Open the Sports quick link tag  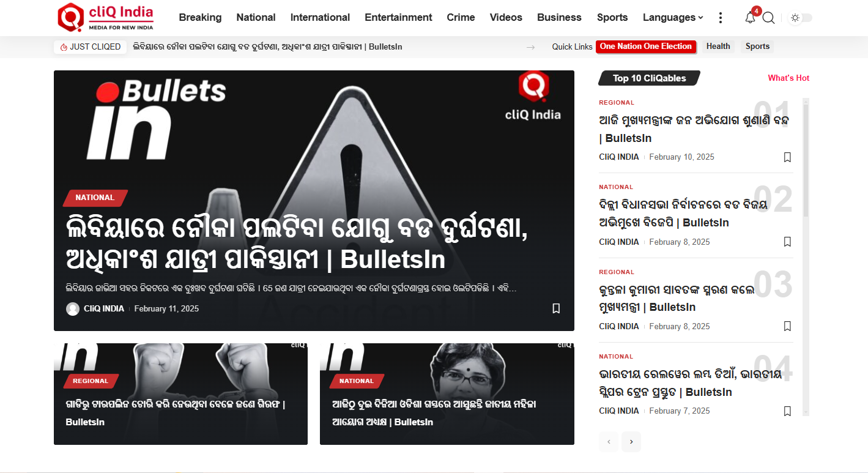757,47
